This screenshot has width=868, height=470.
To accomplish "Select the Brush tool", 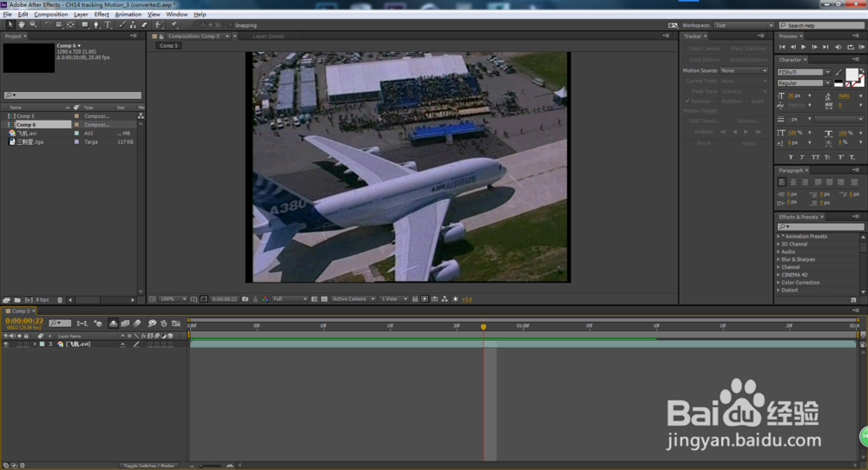I will [122, 25].
